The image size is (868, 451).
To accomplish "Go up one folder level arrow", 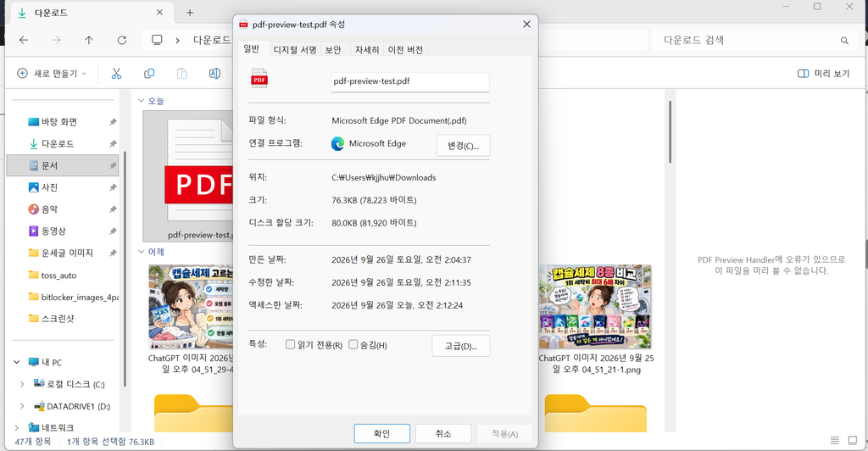I will pos(88,40).
